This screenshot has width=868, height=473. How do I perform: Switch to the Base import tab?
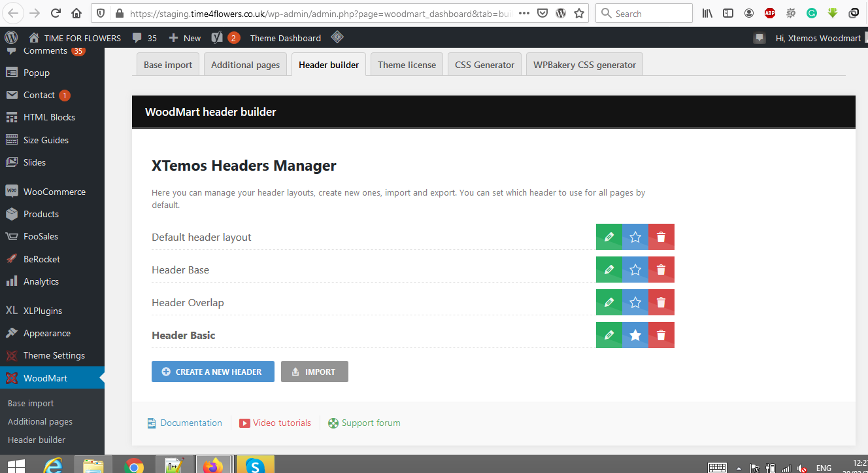pyautogui.click(x=168, y=65)
